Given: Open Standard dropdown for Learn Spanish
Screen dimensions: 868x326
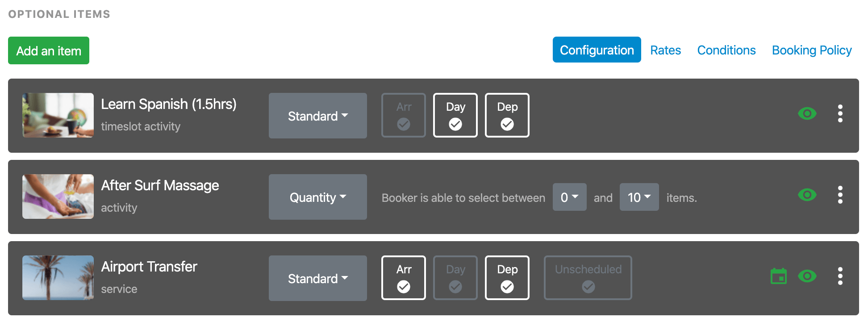Looking at the screenshot, I should pyautogui.click(x=318, y=116).
